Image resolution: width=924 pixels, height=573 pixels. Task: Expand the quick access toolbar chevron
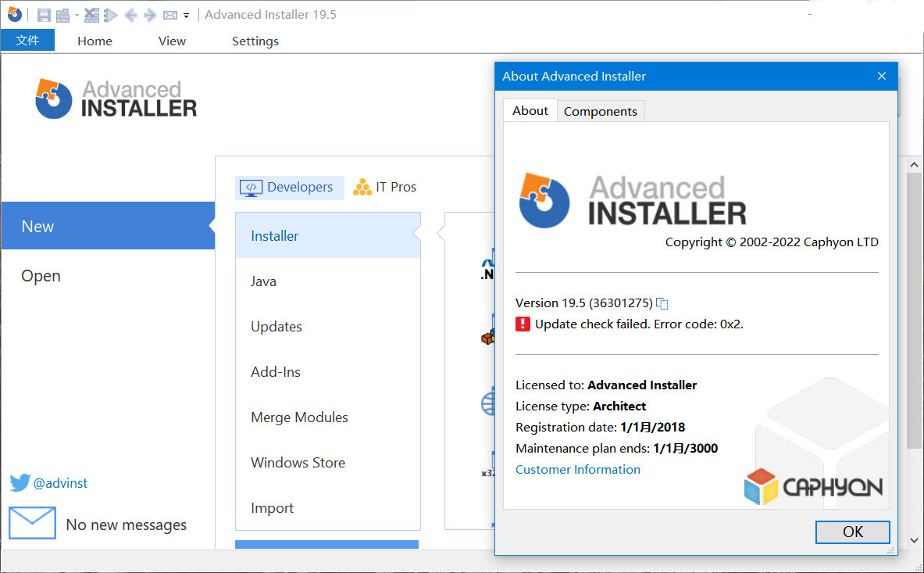pos(186,16)
